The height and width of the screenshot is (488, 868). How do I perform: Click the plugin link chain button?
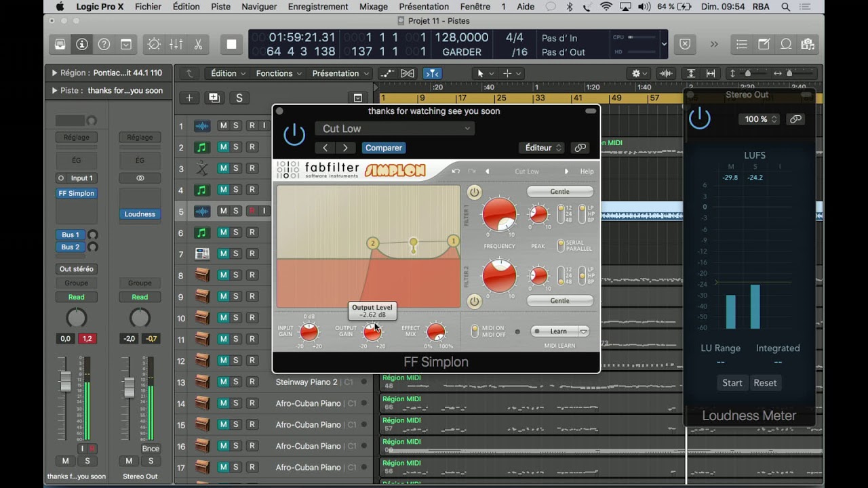pyautogui.click(x=580, y=148)
